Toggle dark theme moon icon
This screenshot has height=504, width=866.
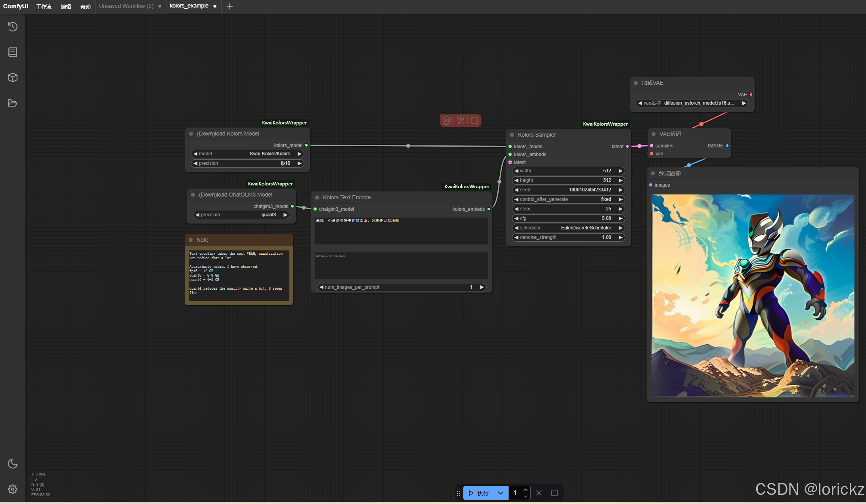tap(13, 464)
